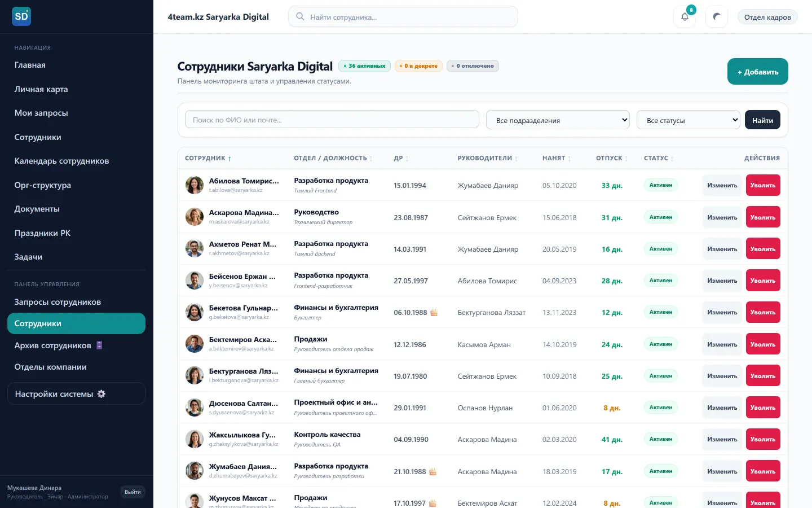The image size is (812, 508).
Task: Click the SD logo icon
Action: (x=21, y=16)
